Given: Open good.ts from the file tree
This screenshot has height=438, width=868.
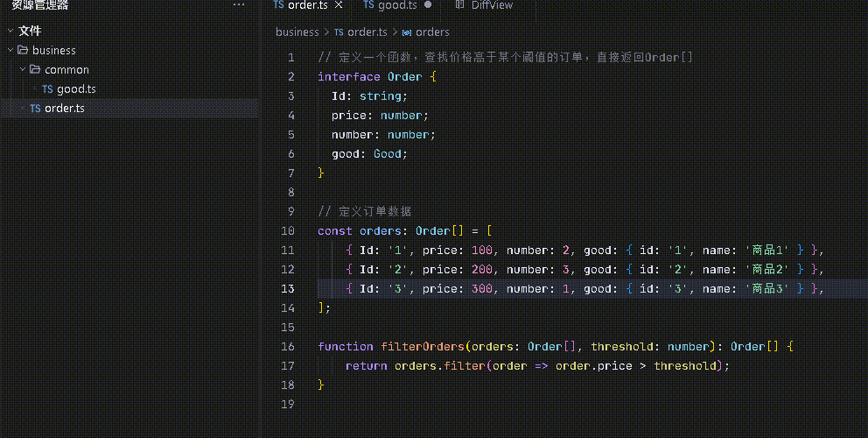Looking at the screenshot, I should click(76, 88).
